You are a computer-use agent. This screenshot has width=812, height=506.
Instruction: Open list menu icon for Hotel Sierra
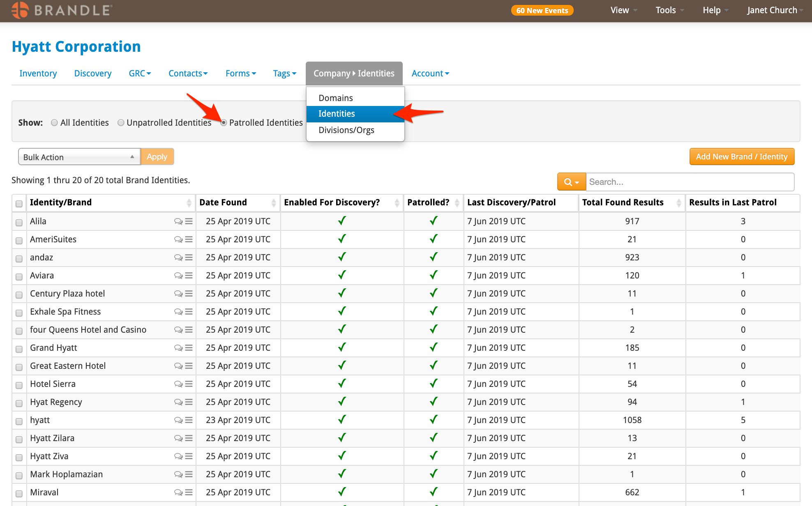(189, 384)
